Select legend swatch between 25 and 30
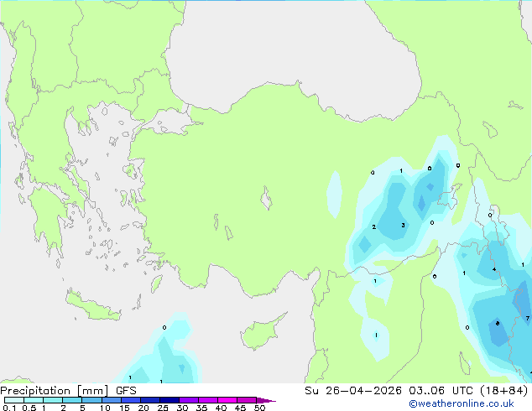Viewport: 532px width, 411px height. pyautogui.click(x=170, y=400)
